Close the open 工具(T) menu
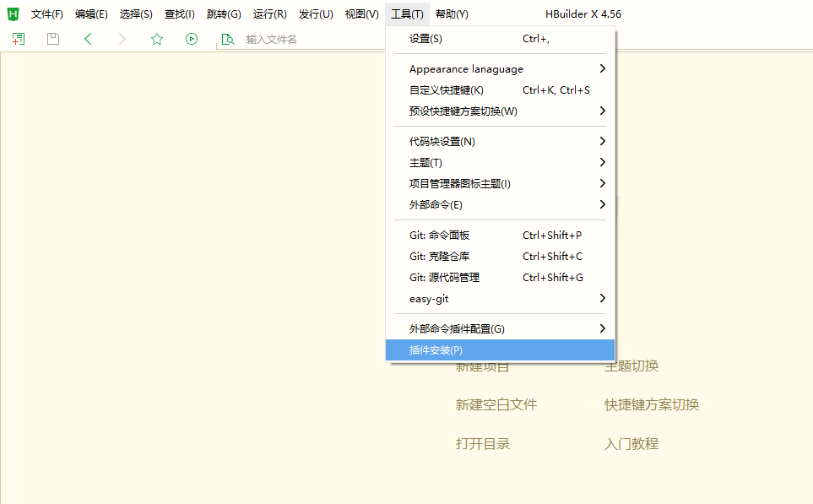 [x=407, y=14]
